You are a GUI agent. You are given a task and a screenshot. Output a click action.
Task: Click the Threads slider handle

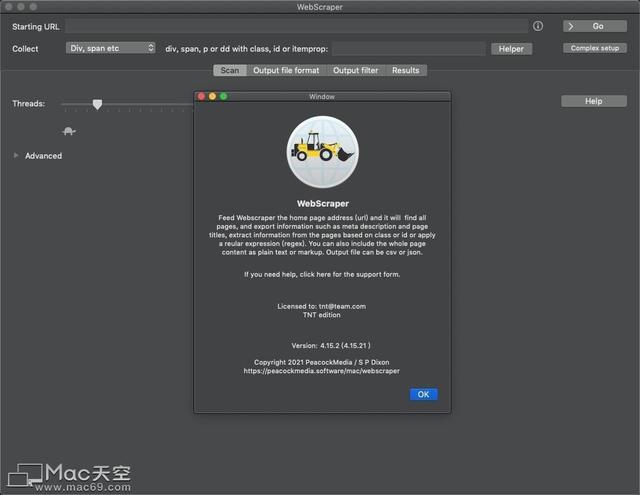(x=97, y=104)
